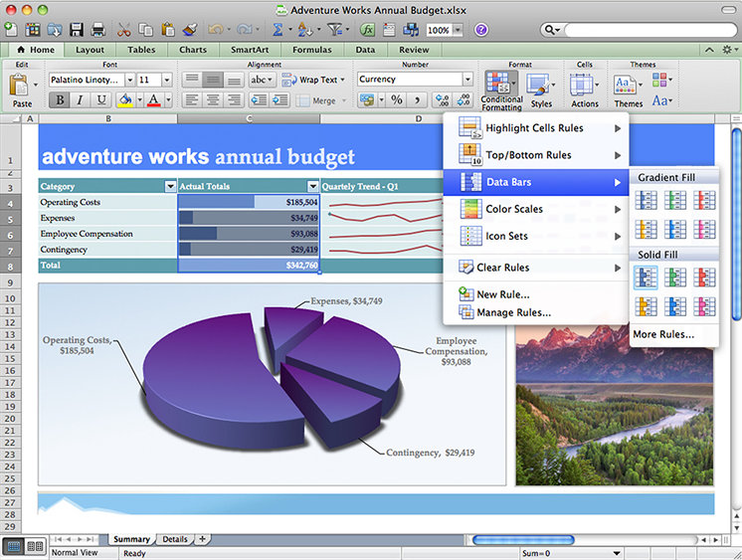Toggle Bold formatting
This screenshot has width=742, height=560.
pyautogui.click(x=60, y=99)
